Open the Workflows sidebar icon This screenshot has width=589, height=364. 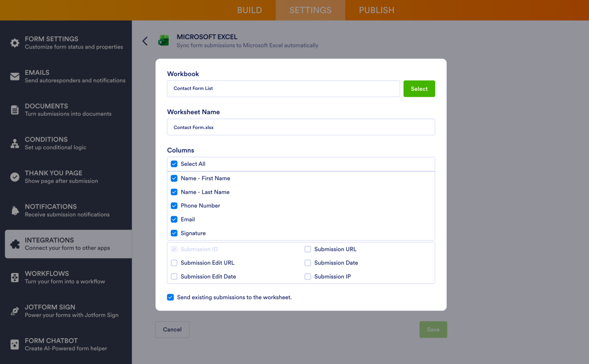click(15, 277)
